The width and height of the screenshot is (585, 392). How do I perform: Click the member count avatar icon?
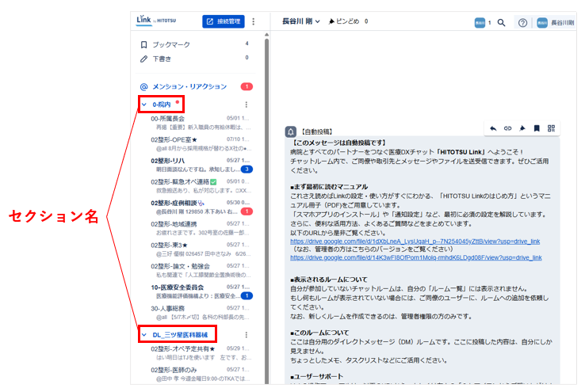tap(480, 23)
